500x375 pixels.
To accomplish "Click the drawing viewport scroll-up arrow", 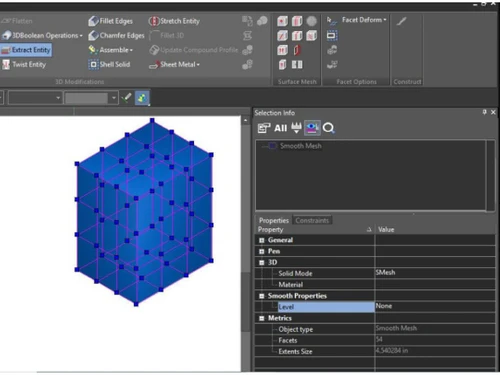I will click(246, 120).
